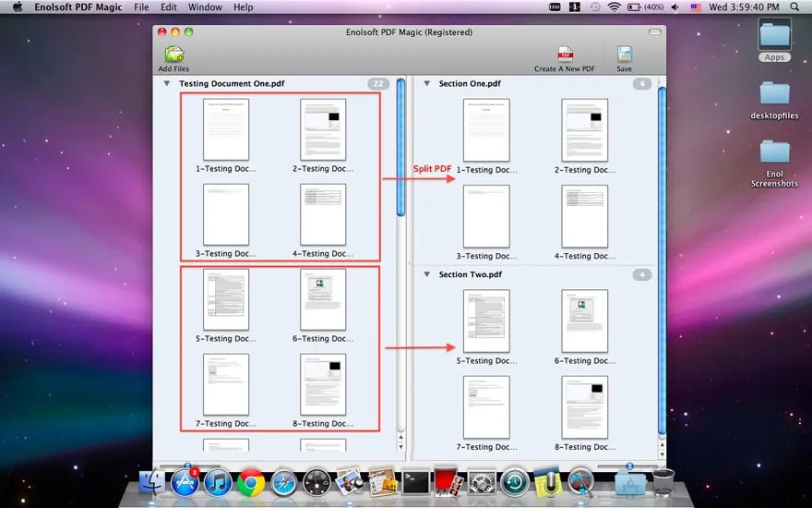This screenshot has width=812, height=508.
Task: Open App Store in the dock
Action: [x=185, y=482]
